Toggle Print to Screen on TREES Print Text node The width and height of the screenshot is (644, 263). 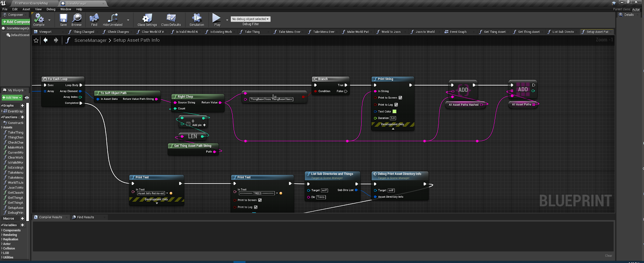click(x=260, y=200)
